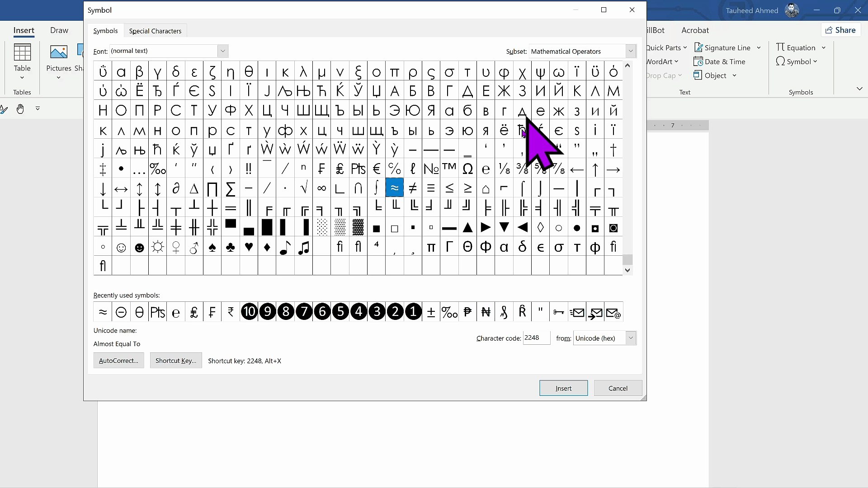This screenshot has width=868, height=488.
Task: Click the Character code input field
Action: pos(536,338)
